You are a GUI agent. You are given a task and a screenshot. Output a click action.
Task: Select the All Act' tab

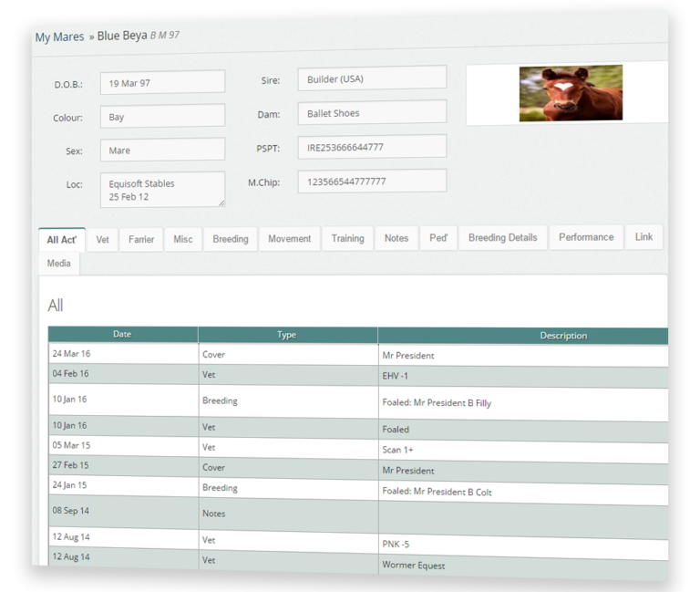pos(62,240)
